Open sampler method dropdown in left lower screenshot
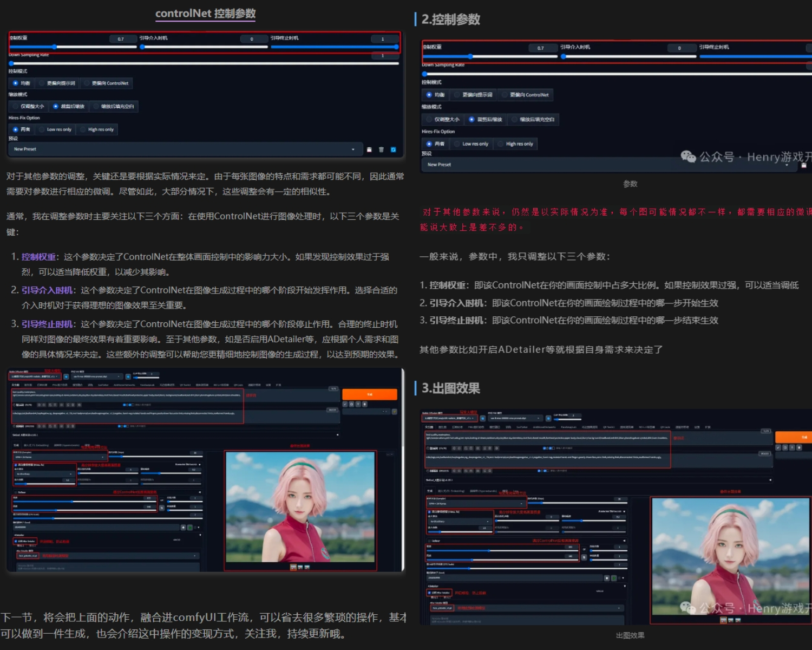 click(60, 457)
